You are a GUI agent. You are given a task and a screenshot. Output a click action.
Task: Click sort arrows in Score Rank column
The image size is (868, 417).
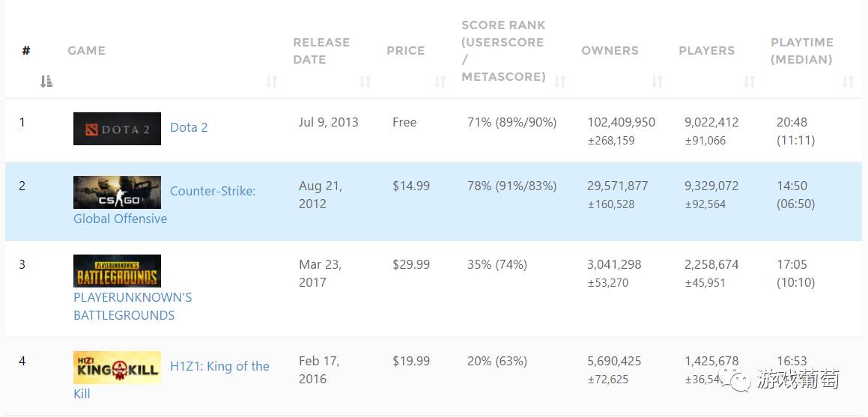(x=559, y=82)
